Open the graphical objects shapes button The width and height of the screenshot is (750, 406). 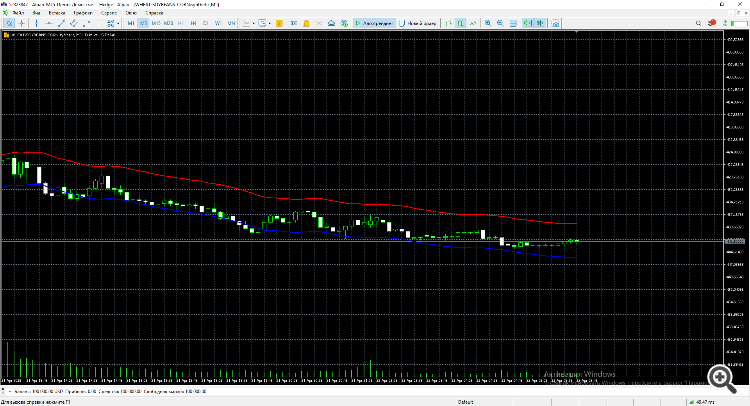coord(110,23)
